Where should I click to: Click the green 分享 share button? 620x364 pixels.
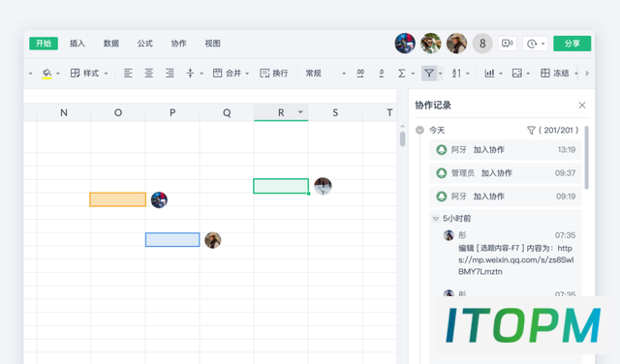coord(573,43)
